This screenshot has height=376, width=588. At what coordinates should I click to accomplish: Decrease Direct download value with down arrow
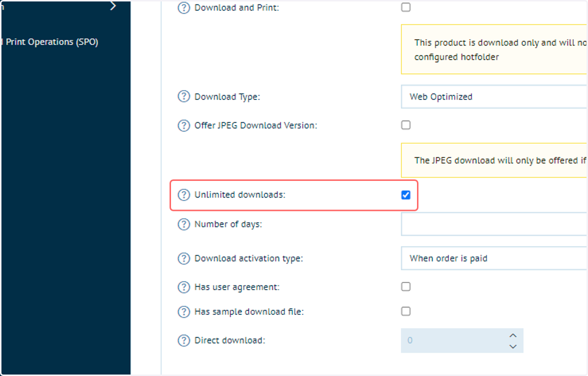513,347
